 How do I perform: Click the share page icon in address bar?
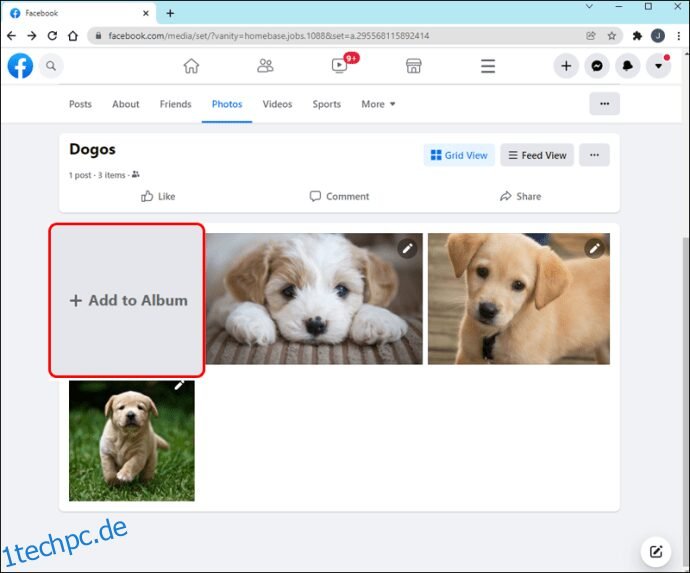pyautogui.click(x=591, y=36)
